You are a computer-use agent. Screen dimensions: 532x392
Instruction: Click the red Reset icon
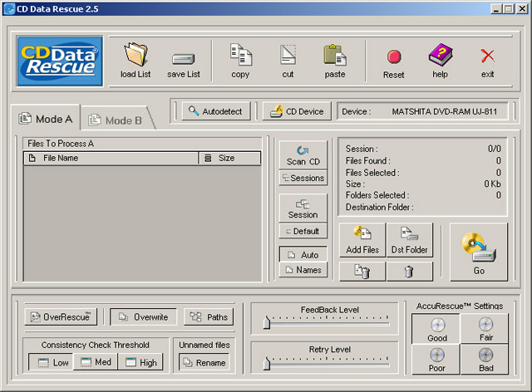point(394,56)
